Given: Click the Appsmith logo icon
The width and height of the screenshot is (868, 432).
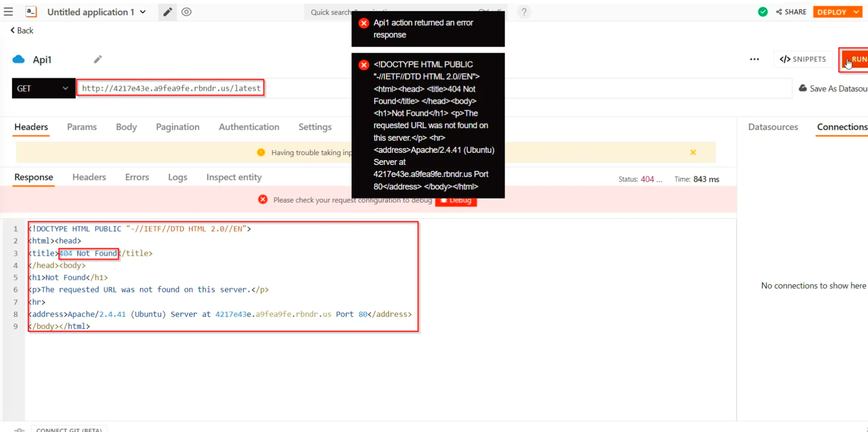Looking at the screenshot, I should (x=31, y=12).
